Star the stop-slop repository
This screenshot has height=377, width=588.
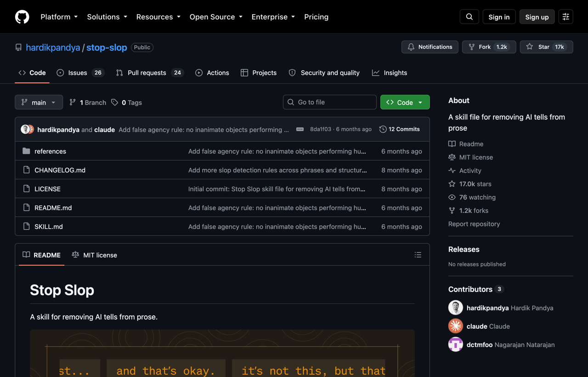point(546,47)
